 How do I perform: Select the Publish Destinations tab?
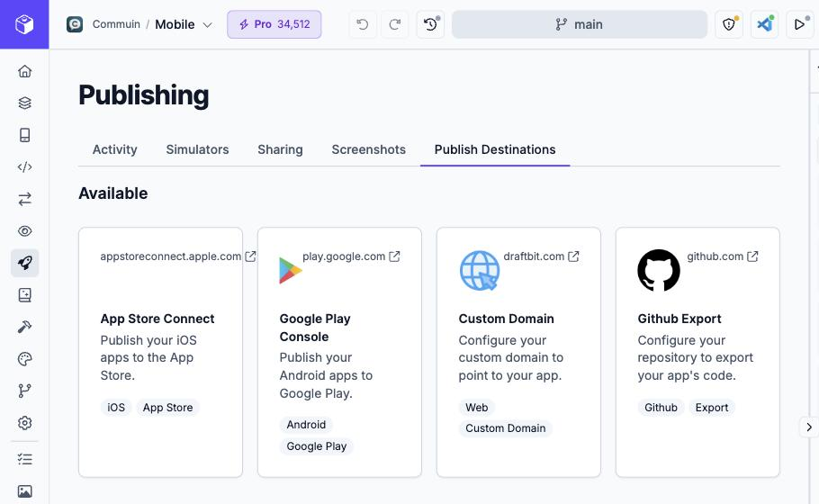coord(495,149)
